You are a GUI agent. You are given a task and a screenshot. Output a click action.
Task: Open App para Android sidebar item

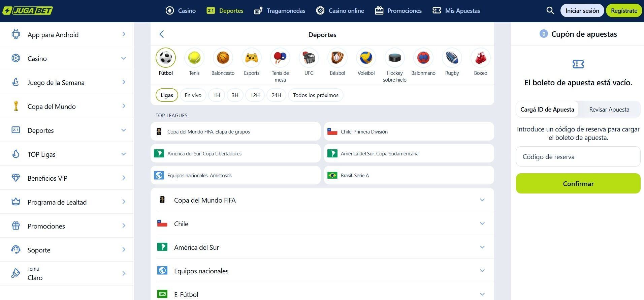pyautogui.click(x=67, y=34)
